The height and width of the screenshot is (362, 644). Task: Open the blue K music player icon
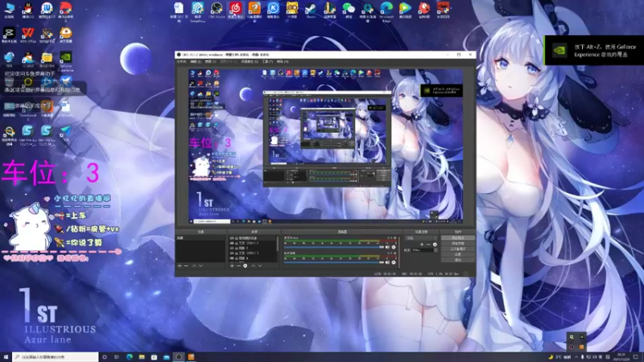(273, 9)
